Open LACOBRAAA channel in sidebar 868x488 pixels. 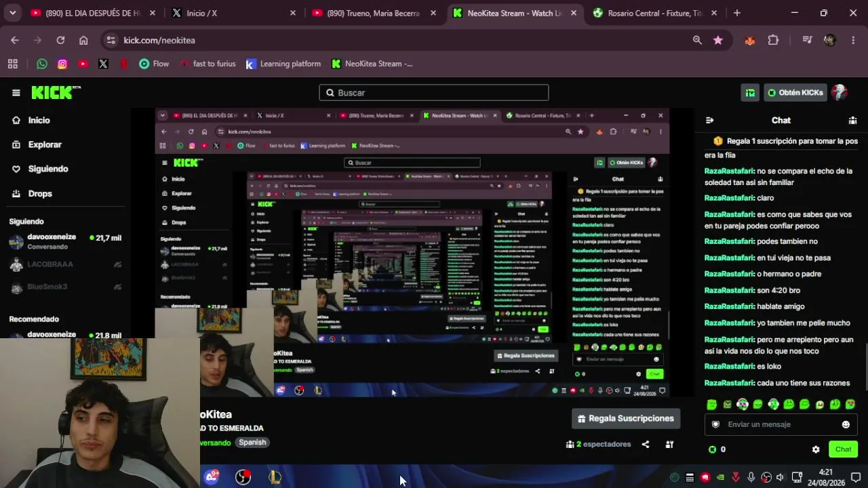64,264
